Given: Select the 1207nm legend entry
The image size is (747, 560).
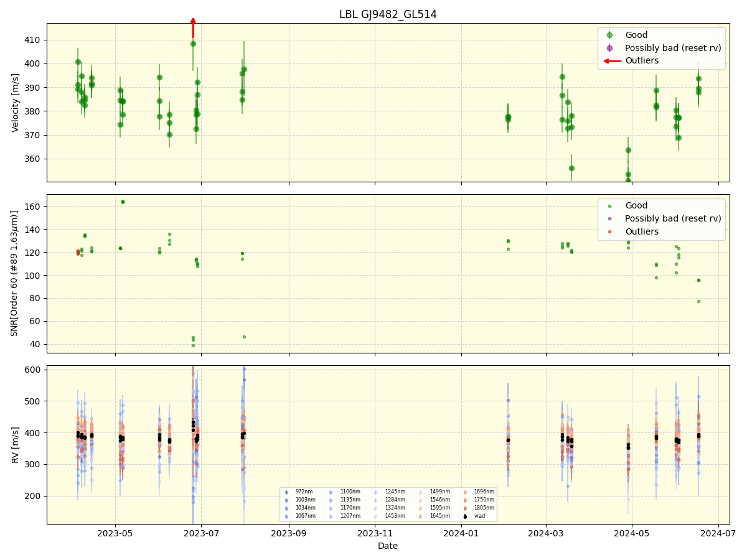Looking at the screenshot, I should (345, 516).
